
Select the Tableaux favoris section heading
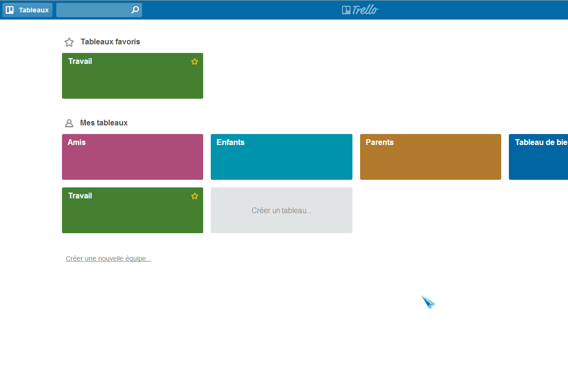(110, 42)
